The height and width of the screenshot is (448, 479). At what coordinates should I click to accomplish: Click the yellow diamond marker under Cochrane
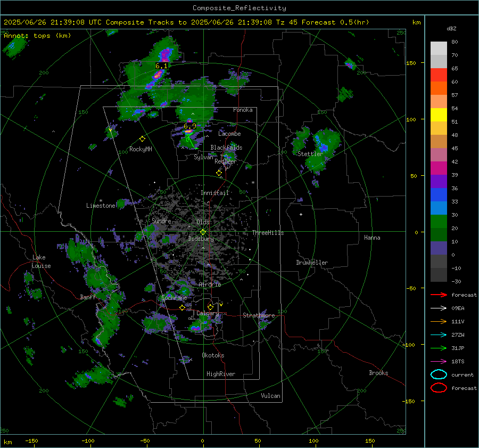(182, 308)
